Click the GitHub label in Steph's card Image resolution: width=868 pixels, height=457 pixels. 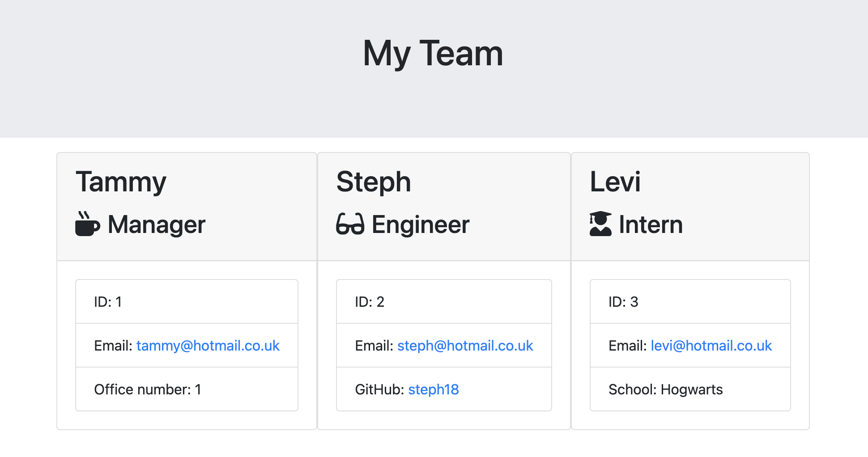coord(379,389)
